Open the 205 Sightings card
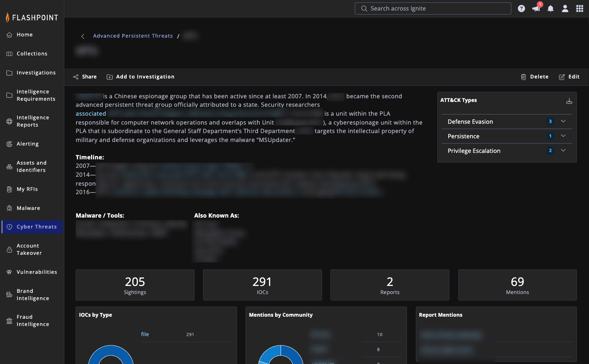 pyautogui.click(x=135, y=285)
